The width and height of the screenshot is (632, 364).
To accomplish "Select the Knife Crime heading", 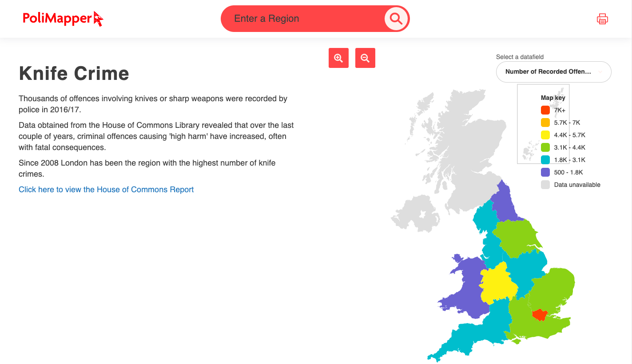I will (x=74, y=73).
